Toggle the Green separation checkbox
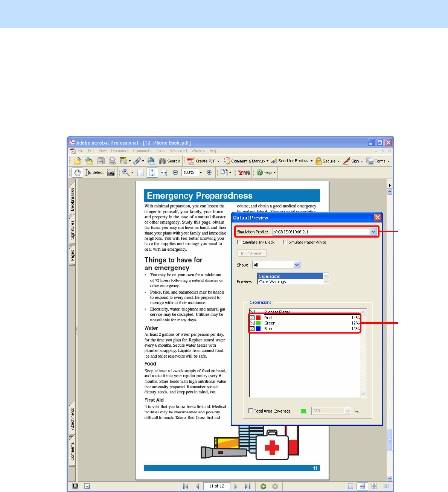Viewport: 448px width, 492px height. [x=252, y=323]
